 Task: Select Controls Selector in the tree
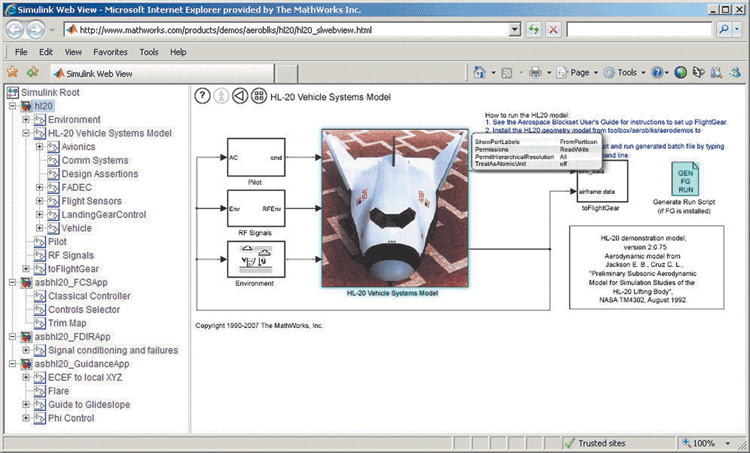(x=84, y=309)
